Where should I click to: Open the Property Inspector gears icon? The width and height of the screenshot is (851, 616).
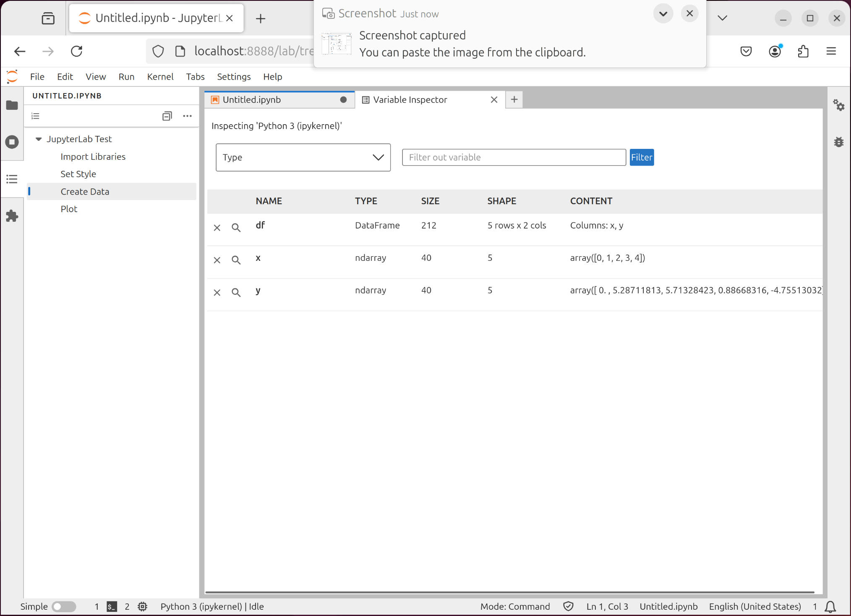click(x=838, y=105)
